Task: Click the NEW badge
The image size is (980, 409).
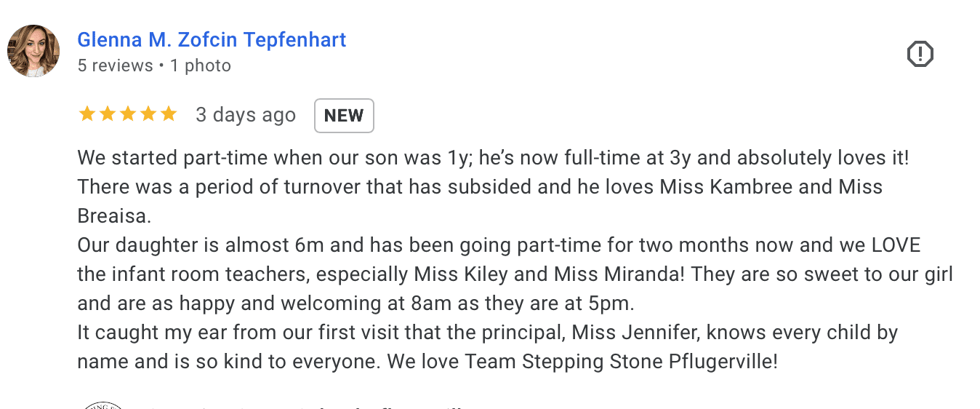Action: pos(344,116)
